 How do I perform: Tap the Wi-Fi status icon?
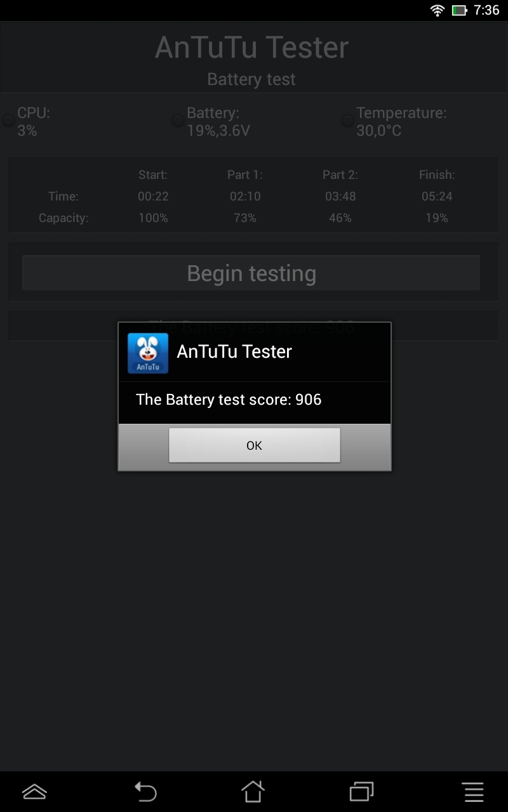click(x=437, y=10)
